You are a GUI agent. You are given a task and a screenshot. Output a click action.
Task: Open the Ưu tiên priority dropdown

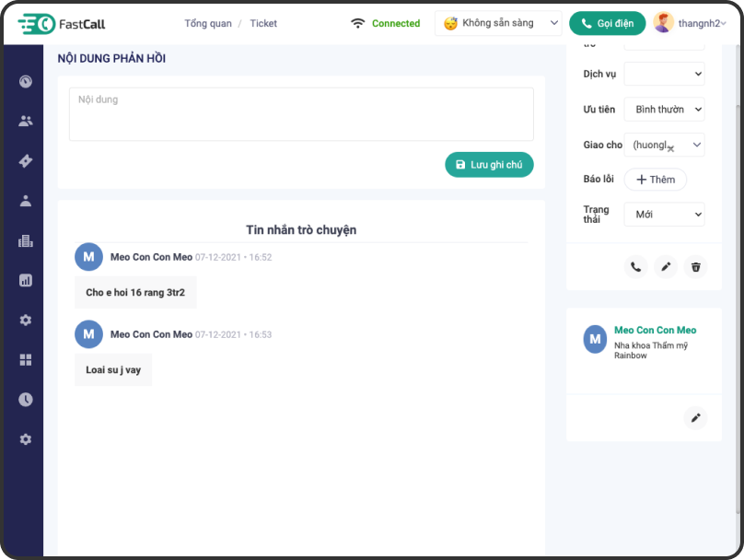coord(664,109)
